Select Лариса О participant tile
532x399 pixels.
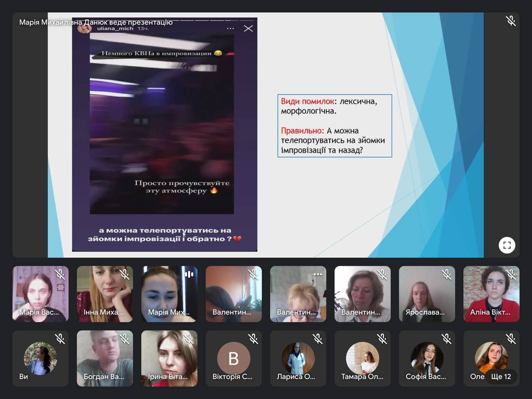pos(298,358)
